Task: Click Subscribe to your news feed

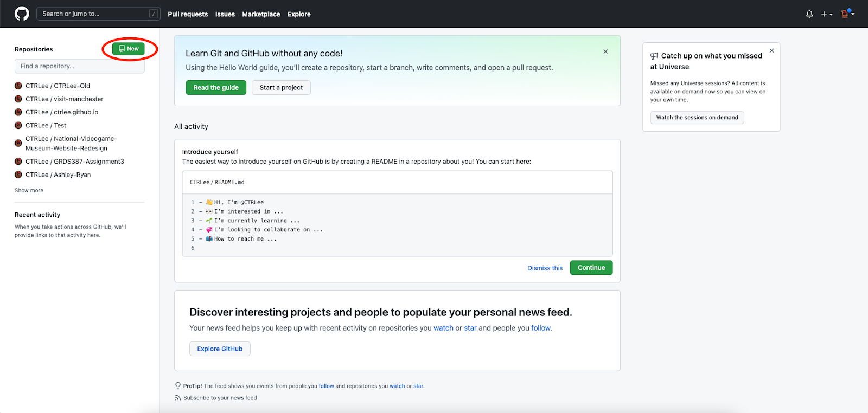Action: pyautogui.click(x=220, y=398)
